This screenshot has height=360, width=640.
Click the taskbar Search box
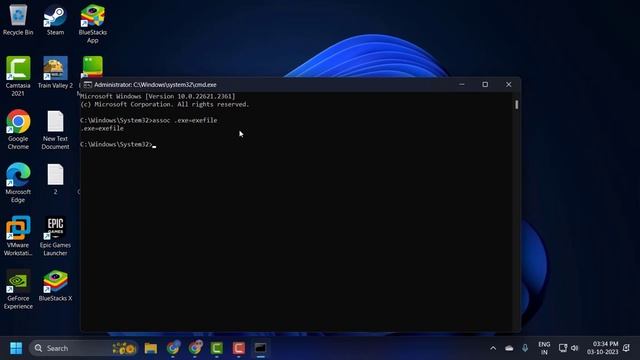[84, 348]
